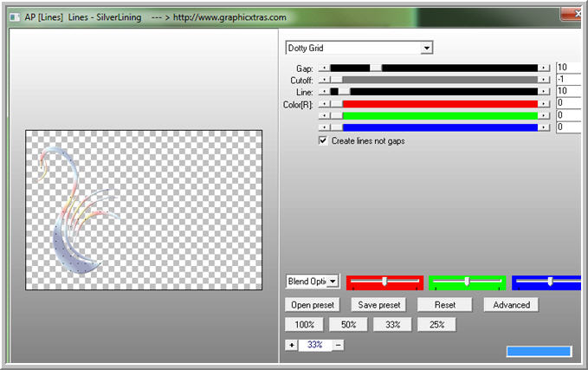Click left arrow of the green color slider
Viewport: 588px width, 370px height.
tap(325, 115)
